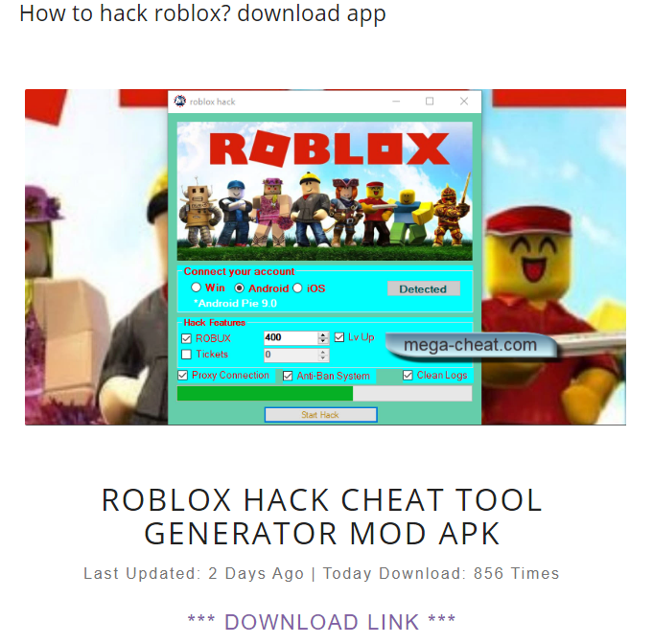Open the DOWNLOAD LINK hyperlink
This screenshot has width=653, height=644.
coord(321,622)
